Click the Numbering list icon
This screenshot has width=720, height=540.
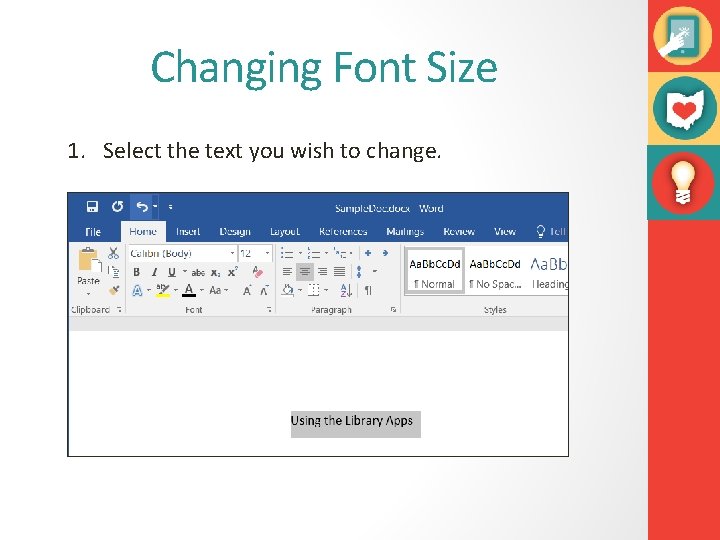tap(314, 253)
